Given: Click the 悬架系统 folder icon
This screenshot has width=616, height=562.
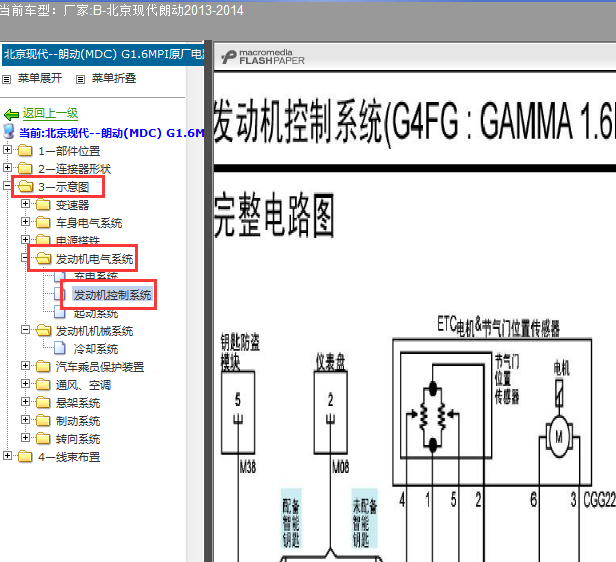Looking at the screenshot, I should 43,403.
